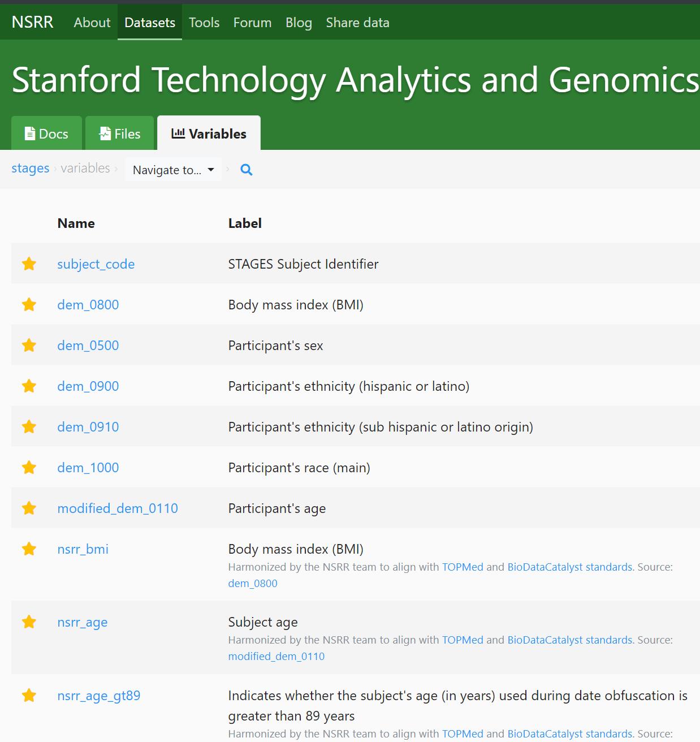
Task: Open the Tools menu item
Action: tap(204, 23)
